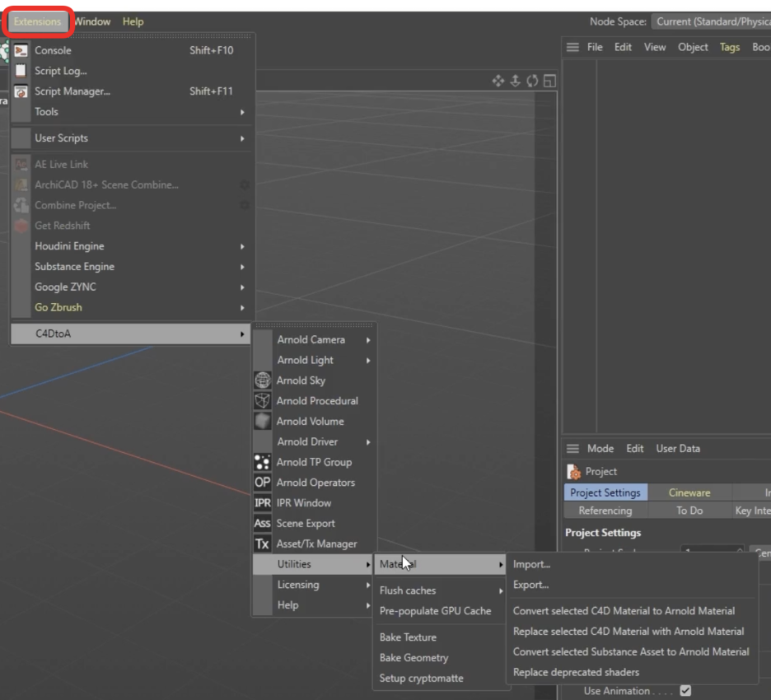Click viewport move camera icon
The image size is (771, 700).
pyautogui.click(x=498, y=81)
